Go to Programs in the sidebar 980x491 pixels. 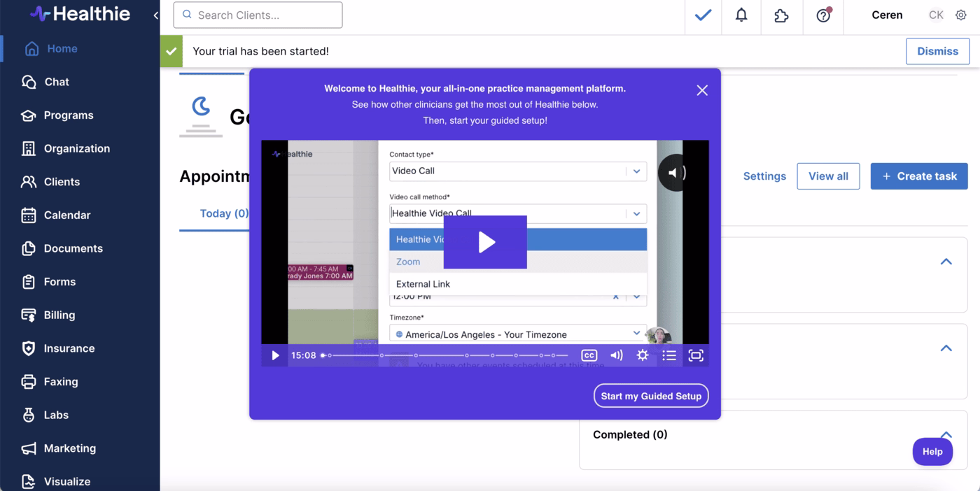pyautogui.click(x=69, y=115)
